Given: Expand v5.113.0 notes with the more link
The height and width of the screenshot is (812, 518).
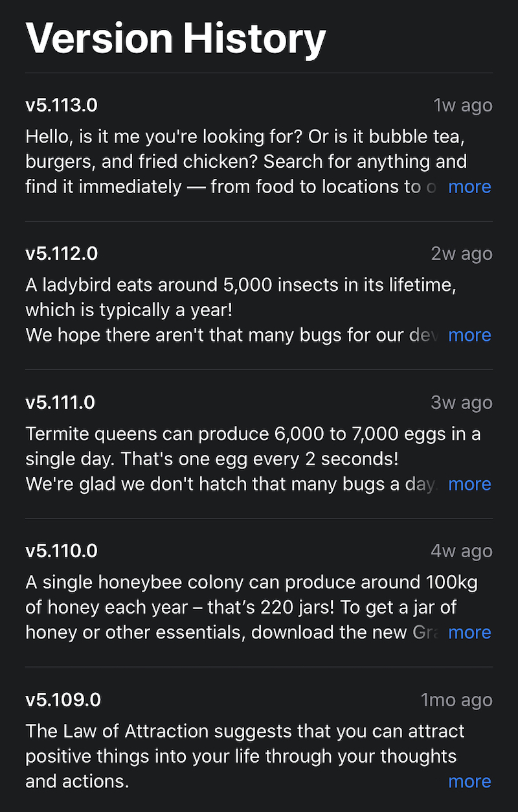Looking at the screenshot, I should [x=469, y=187].
